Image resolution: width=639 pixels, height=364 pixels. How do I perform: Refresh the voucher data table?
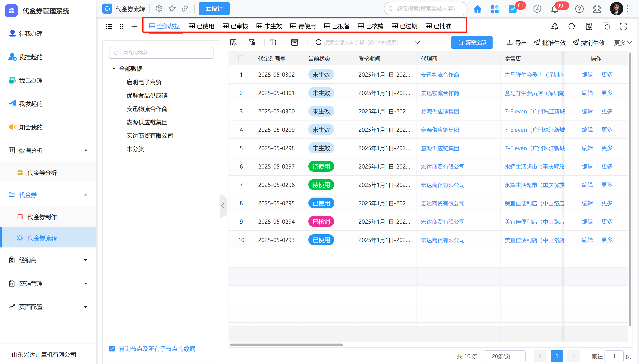coord(572,26)
